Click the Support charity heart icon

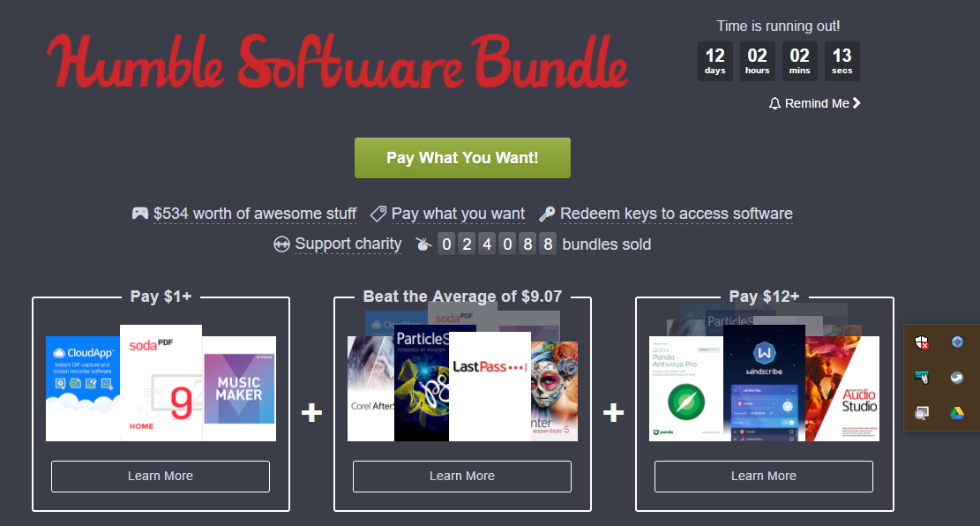[x=281, y=244]
